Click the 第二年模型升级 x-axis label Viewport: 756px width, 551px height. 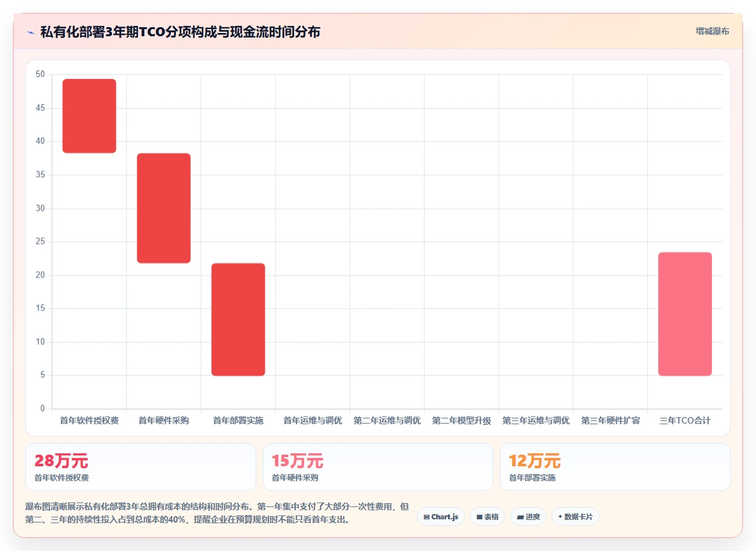pos(461,420)
